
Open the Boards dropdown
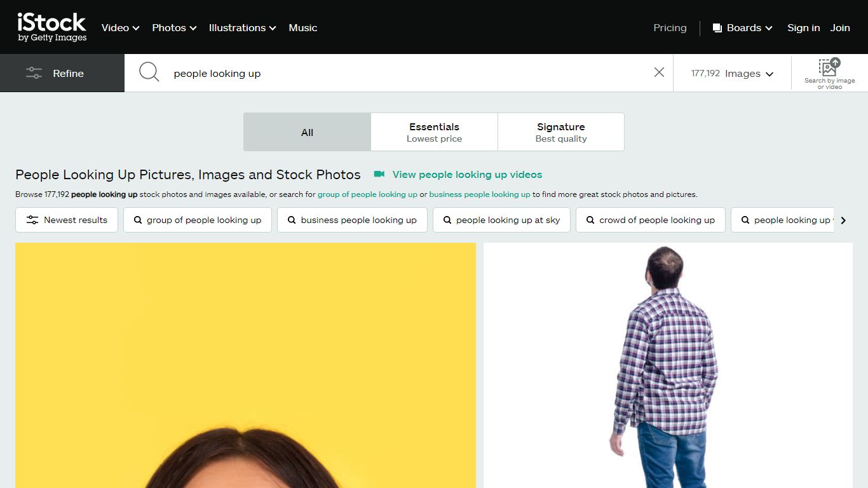pos(742,28)
